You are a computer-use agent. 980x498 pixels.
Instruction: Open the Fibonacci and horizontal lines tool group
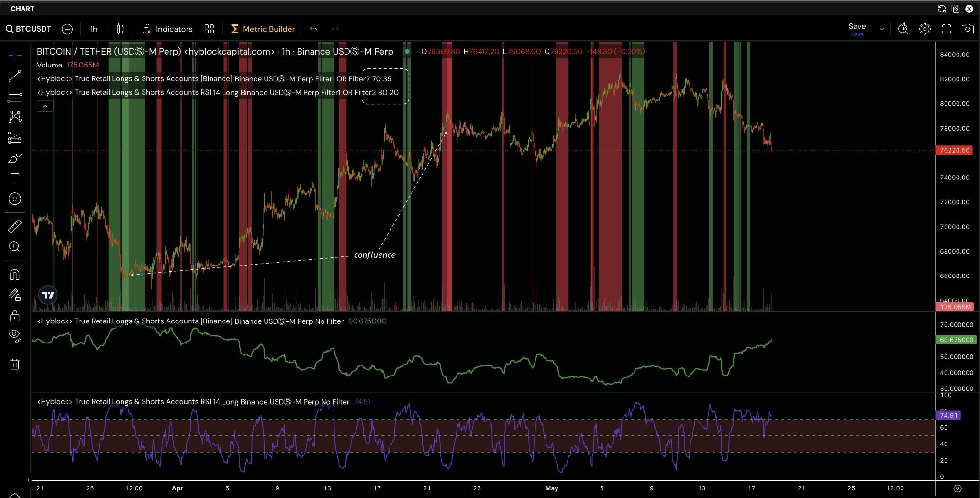tap(15, 97)
